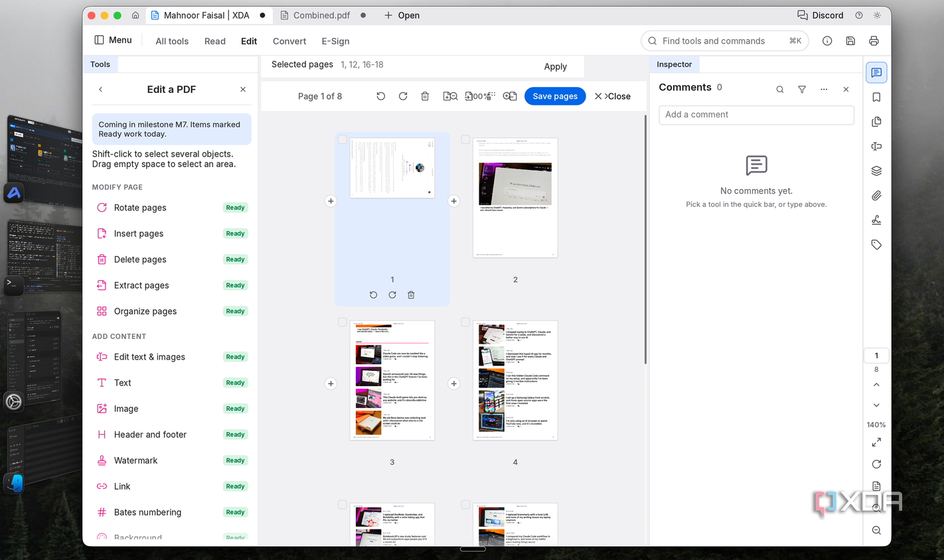Image resolution: width=944 pixels, height=560 pixels.
Task: Rotate pages counterclockwise in organizer toolbar
Action: 380,96
